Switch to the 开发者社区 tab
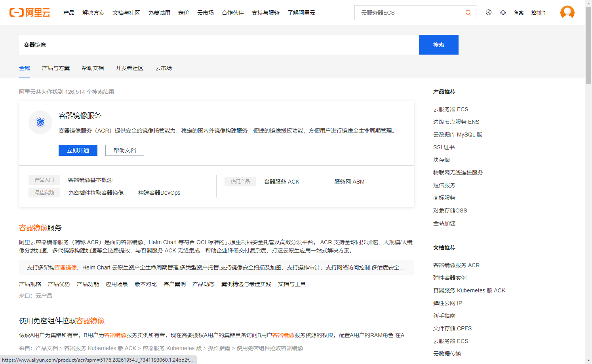Viewport: 592px width, 364px height. pyautogui.click(x=129, y=68)
